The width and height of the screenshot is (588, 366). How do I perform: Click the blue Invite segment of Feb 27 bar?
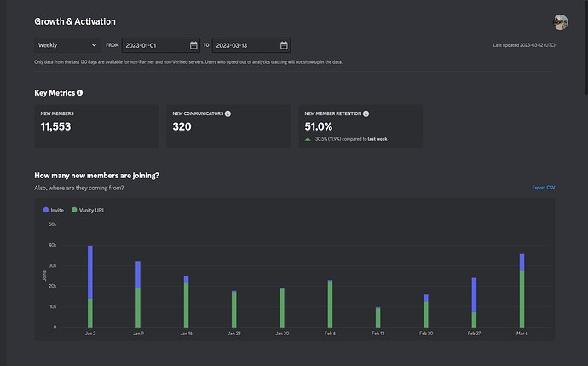click(x=474, y=294)
